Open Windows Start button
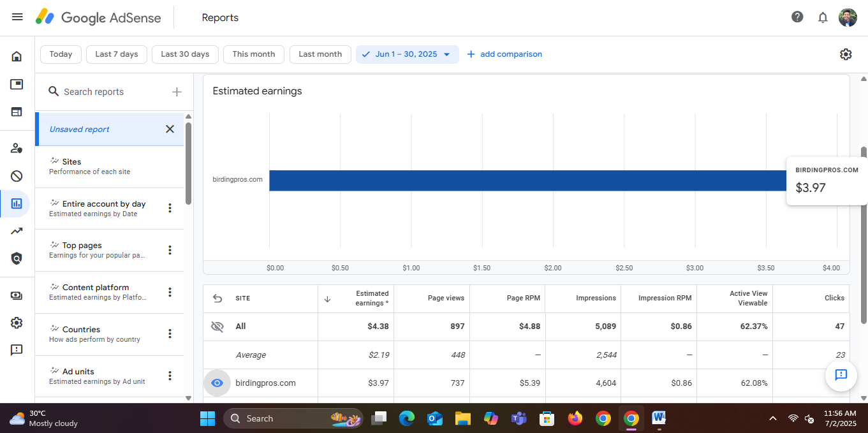868x433 pixels. tap(207, 418)
